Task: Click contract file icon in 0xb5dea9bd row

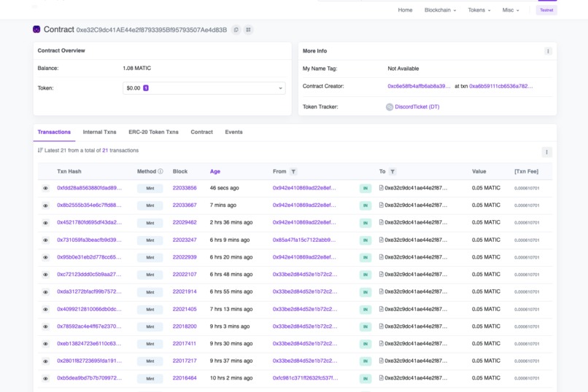Action: coord(382,377)
